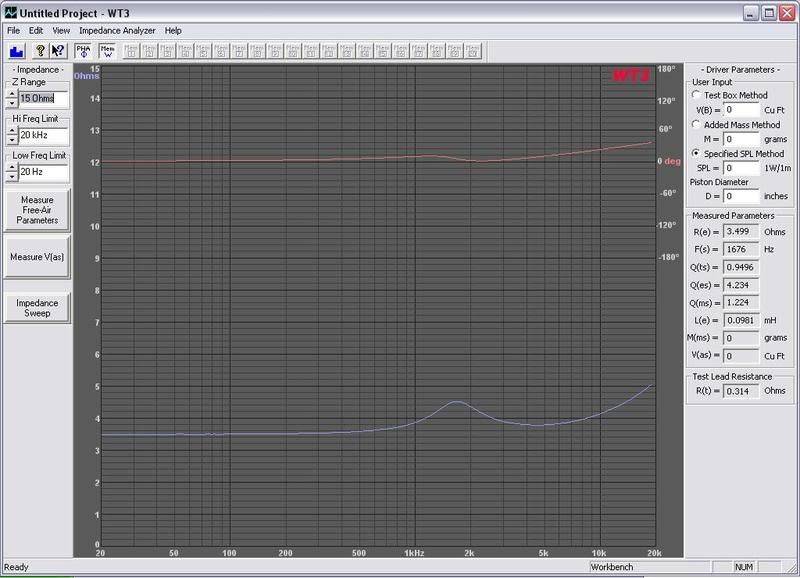Image resolution: width=800 pixels, height=578 pixels.
Task: Select the Mem 7 memory slot icon
Action: tap(239, 51)
